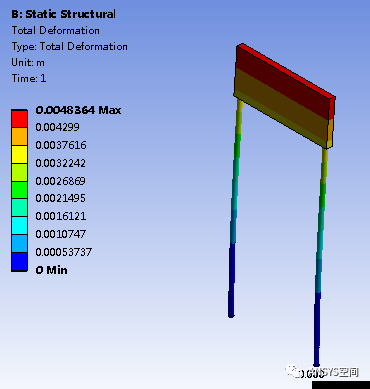Click the yellow-green legend color band
The width and height of the screenshot is (370, 389).
pos(19,172)
